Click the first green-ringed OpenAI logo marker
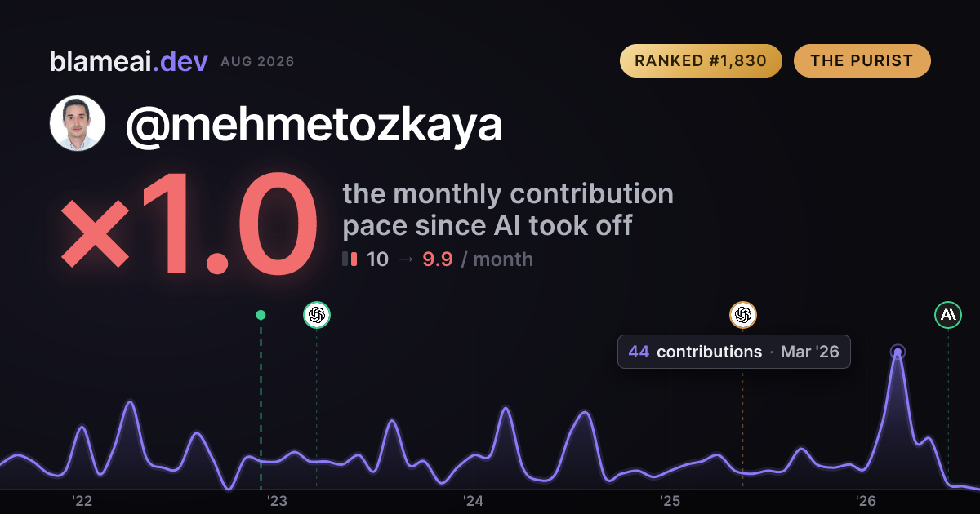The height and width of the screenshot is (514, 980). point(317,314)
